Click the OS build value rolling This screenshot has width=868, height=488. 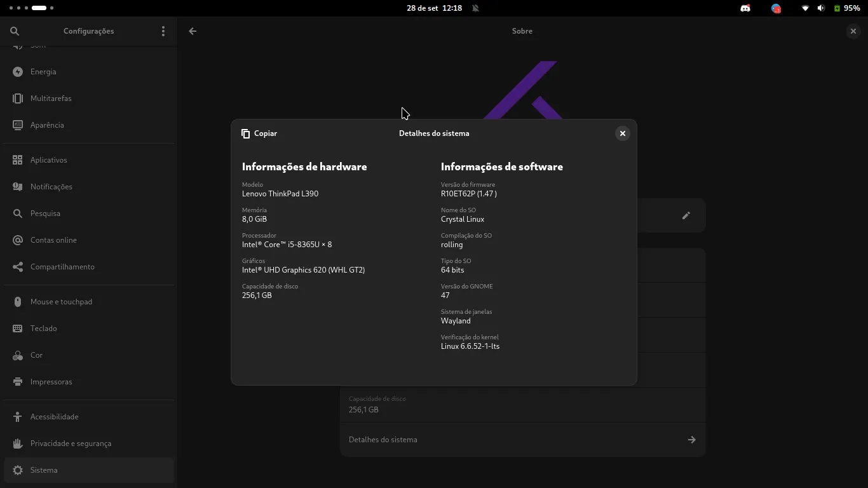pos(452,245)
